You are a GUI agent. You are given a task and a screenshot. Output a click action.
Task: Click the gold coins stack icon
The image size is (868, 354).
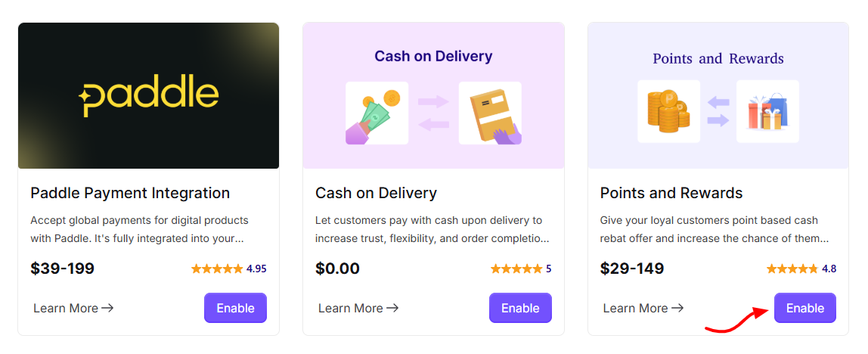click(668, 111)
